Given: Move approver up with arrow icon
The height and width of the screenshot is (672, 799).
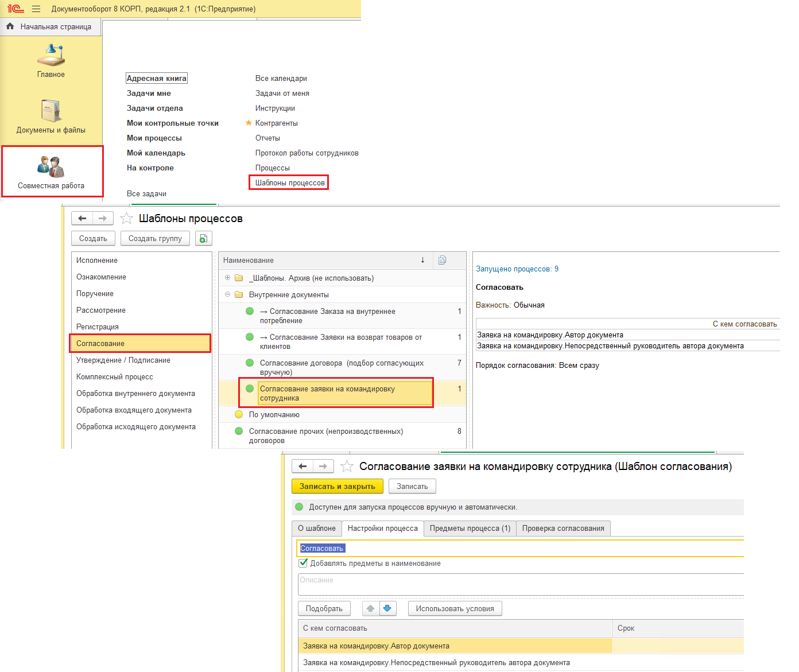Looking at the screenshot, I should pos(371,608).
